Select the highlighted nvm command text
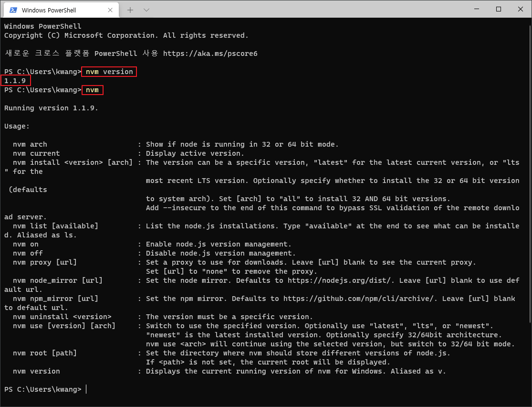The width and height of the screenshot is (532, 407). [92, 90]
